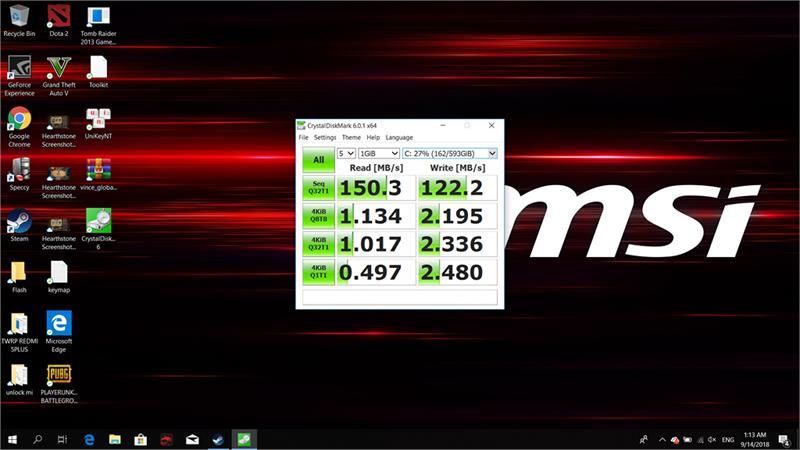Expand the 1GiB test size dropdown

[379, 153]
